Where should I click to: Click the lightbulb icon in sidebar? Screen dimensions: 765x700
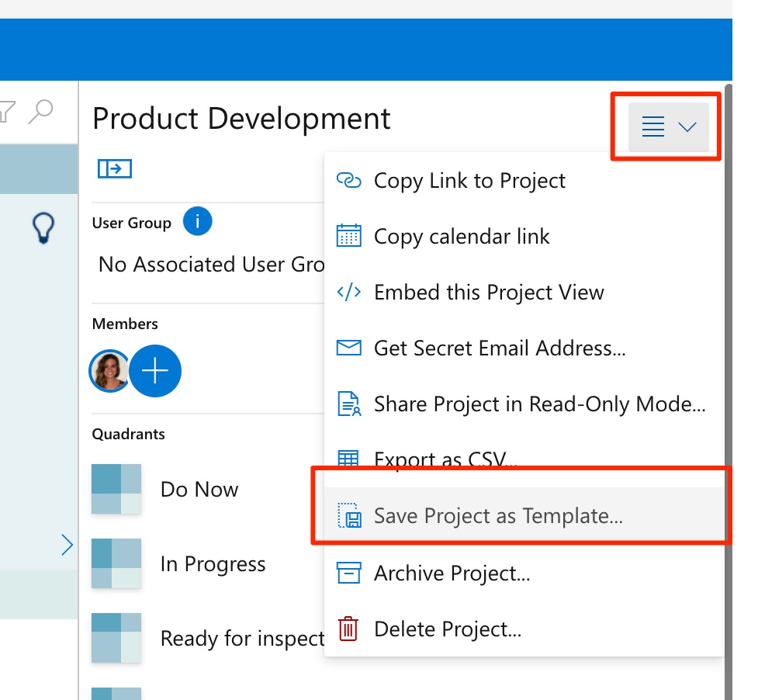click(x=43, y=229)
